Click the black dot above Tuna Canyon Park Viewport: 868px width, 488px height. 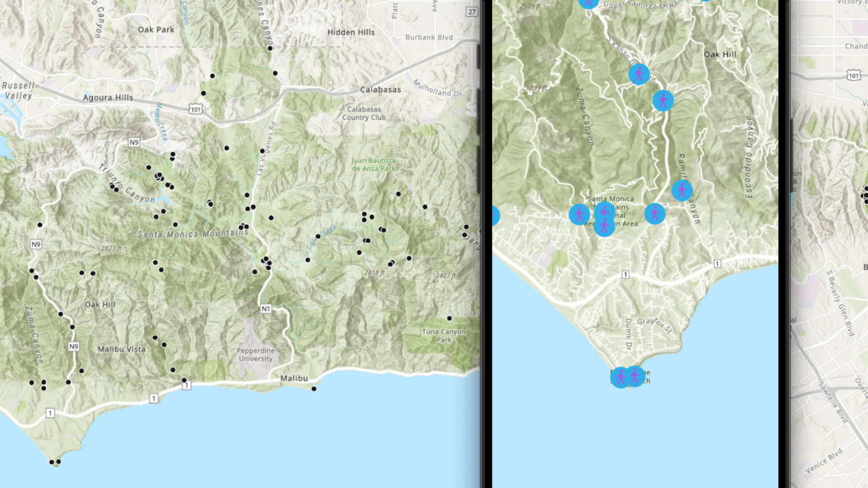pos(449,318)
